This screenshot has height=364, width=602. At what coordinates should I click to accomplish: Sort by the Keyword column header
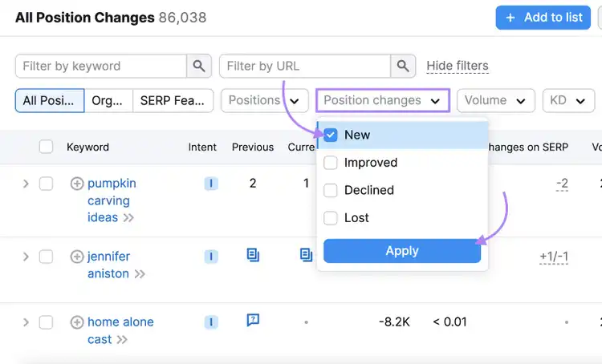click(x=88, y=147)
